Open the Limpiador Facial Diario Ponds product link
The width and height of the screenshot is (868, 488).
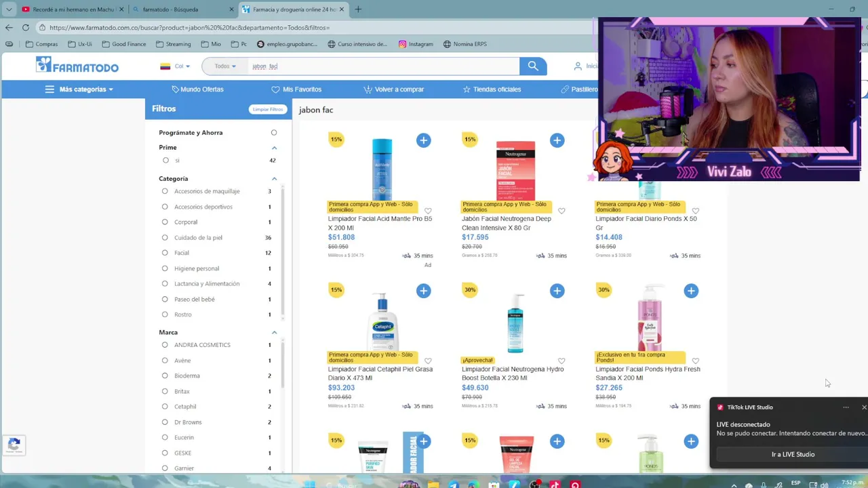point(646,223)
